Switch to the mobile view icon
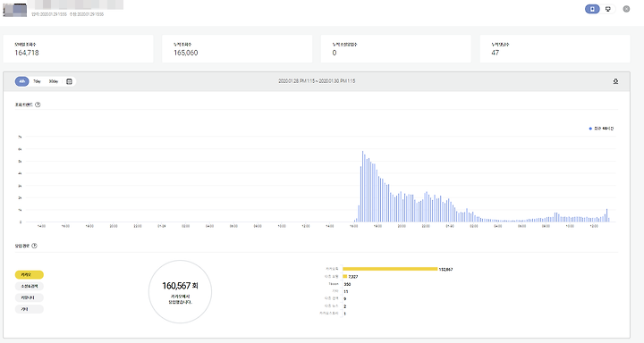 (x=592, y=9)
